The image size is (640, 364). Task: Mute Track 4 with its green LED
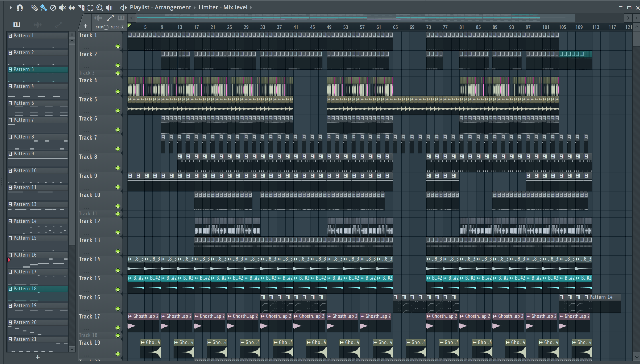click(x=118, y=91)
